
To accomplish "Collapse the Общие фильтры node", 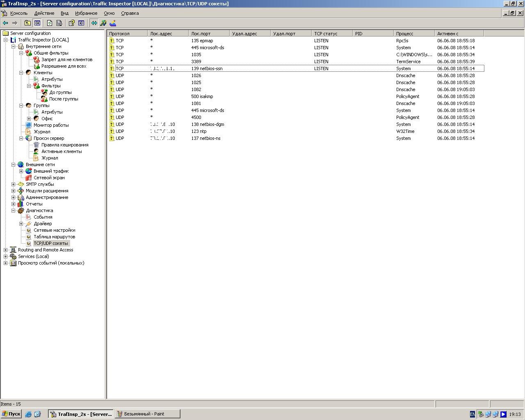I will click(x=21, y=53).
